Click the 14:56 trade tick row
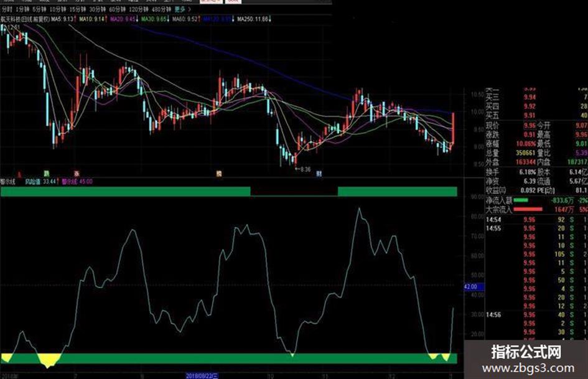This screenshot has width=588, height=379. (x=536, y=315)
